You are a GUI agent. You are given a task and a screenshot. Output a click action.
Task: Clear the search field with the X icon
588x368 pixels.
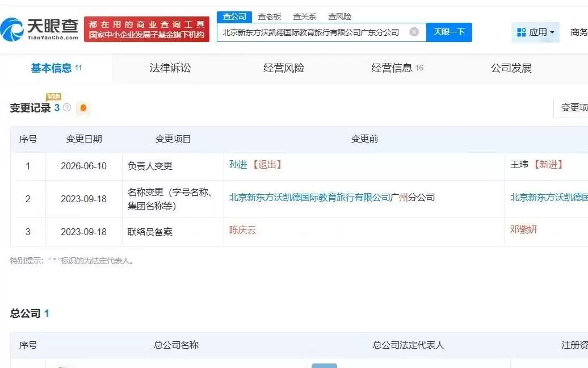(x=414, y=32)
